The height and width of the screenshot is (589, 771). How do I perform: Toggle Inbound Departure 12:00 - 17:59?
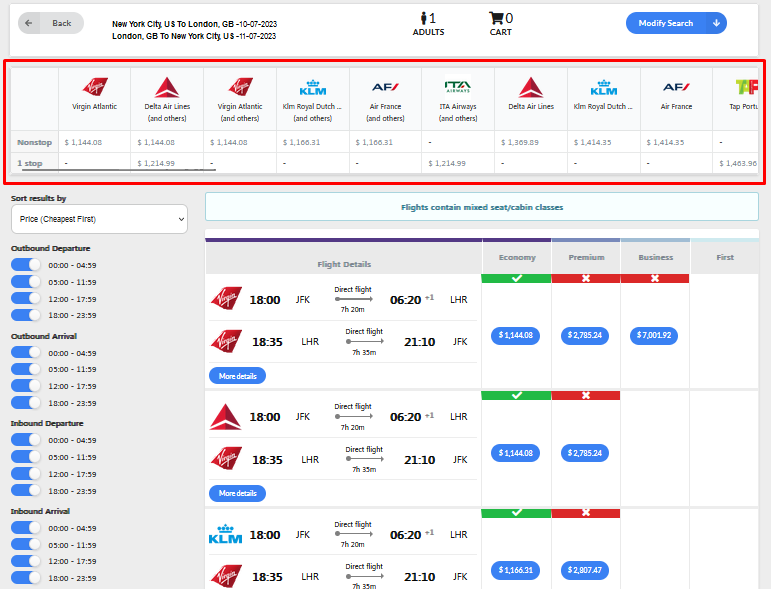(26, 473)
